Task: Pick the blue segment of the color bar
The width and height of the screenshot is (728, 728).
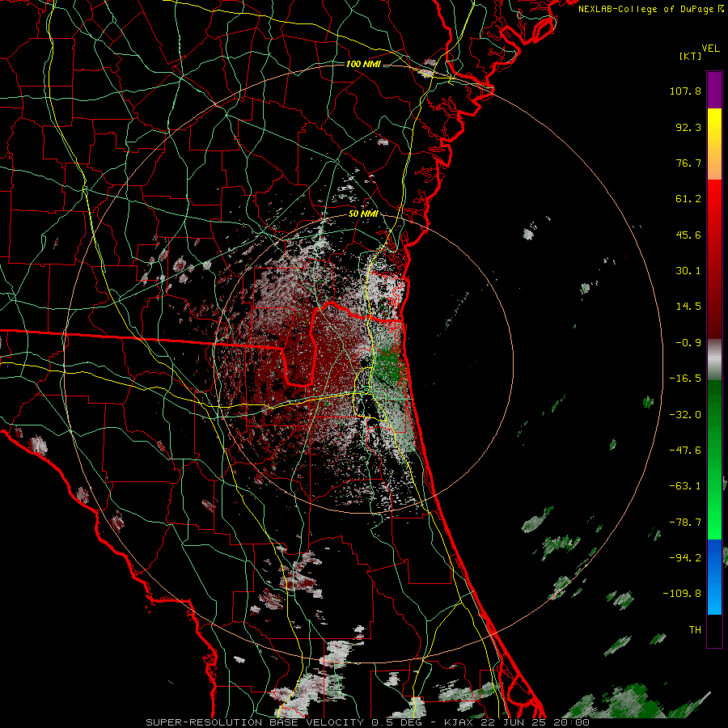Action: [x=714, y=577]
